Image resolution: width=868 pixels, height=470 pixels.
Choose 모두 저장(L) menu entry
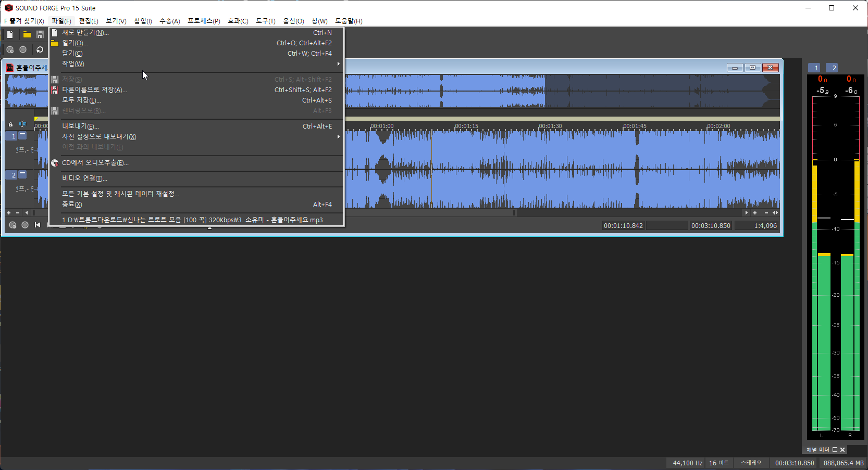coord(196,100)
